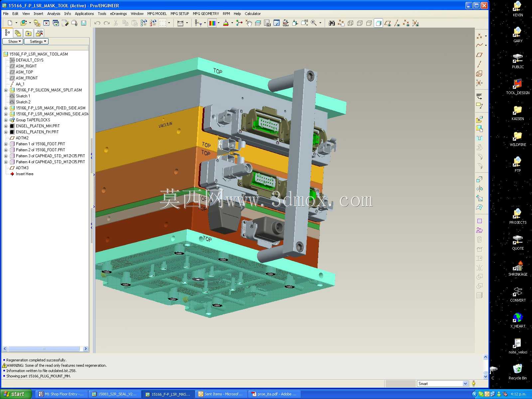
Task: Click the Datum Axis tool
Action: 479,64
